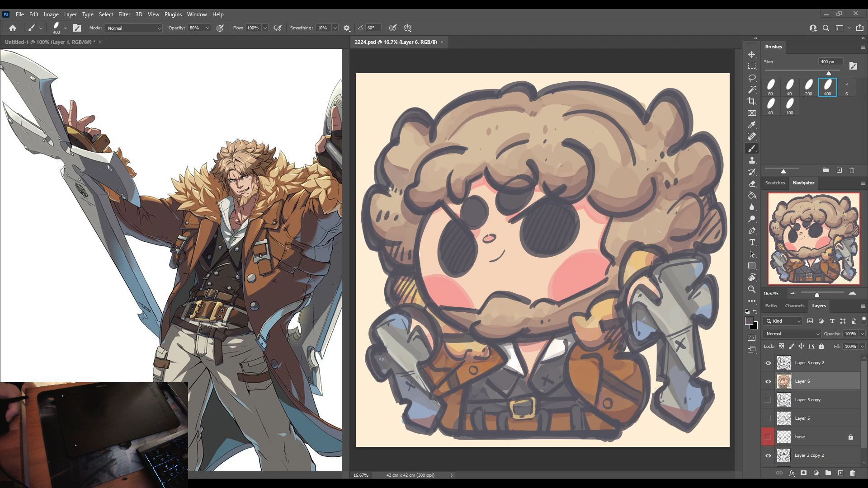Select the Rectangle shape tool
Viewport: 868px width, 488px height.
tap(752, 266)
